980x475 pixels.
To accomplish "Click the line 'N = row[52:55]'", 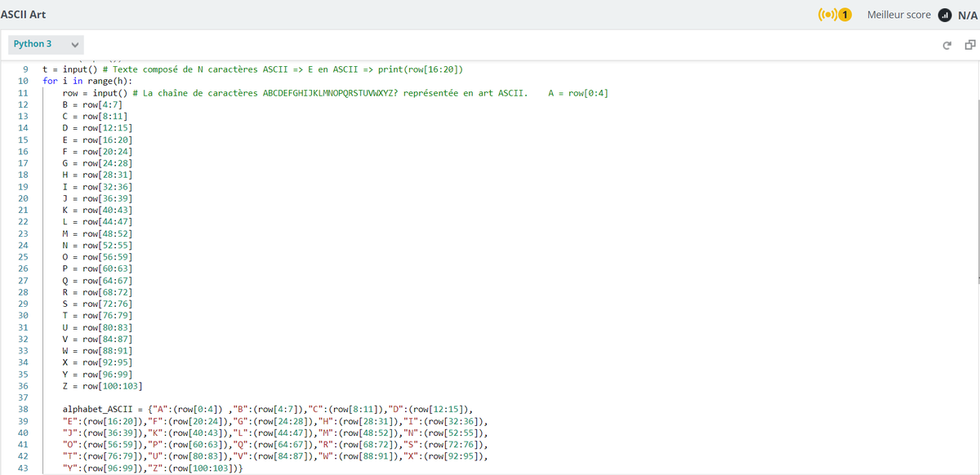I will 98,245.
